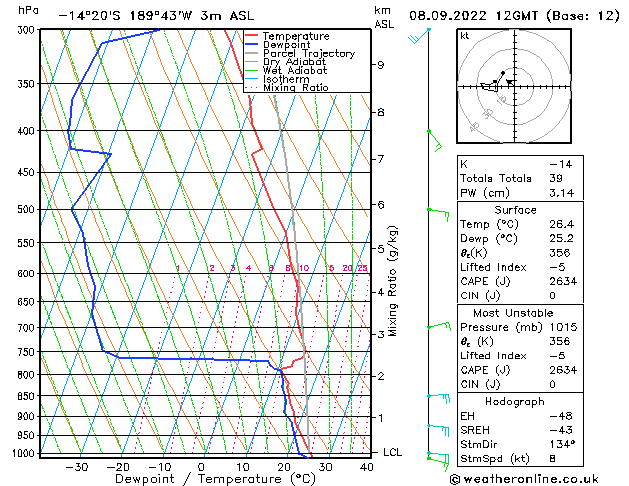Click the wind barb at the 700 hPa level
This screenshot has width=629, height=486.
(x=439, y=326)
